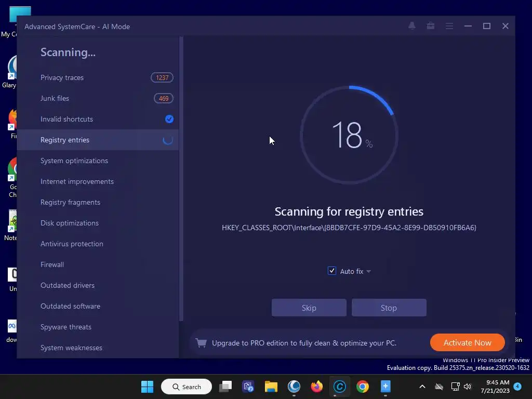Select Internet improvements in scan list
The height and width of the screenshot is (399, 532).
coord(98,181)
